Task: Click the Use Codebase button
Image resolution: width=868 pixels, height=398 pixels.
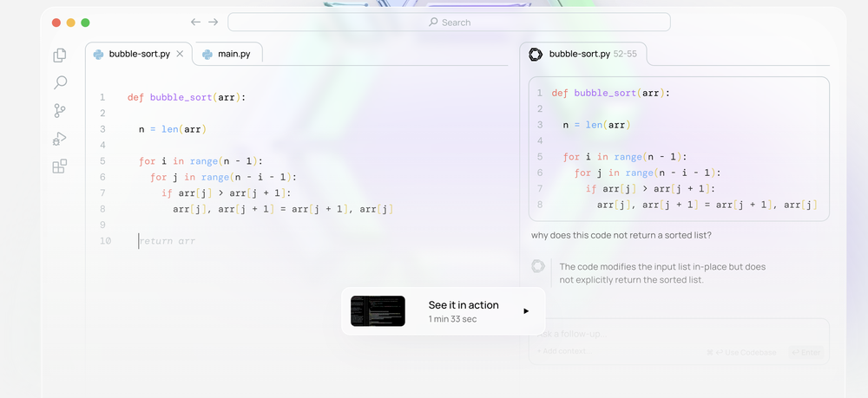Action: [741, 352]
